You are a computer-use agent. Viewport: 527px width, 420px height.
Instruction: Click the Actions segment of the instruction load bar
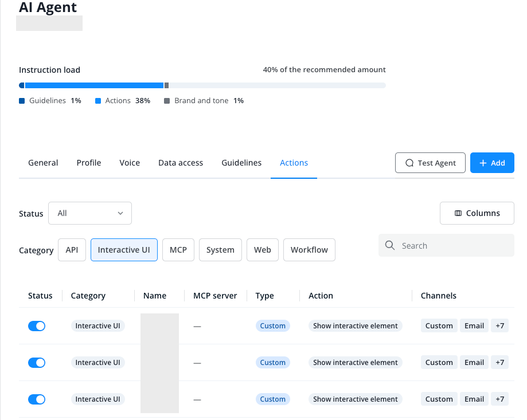click(x=94, y=85)
